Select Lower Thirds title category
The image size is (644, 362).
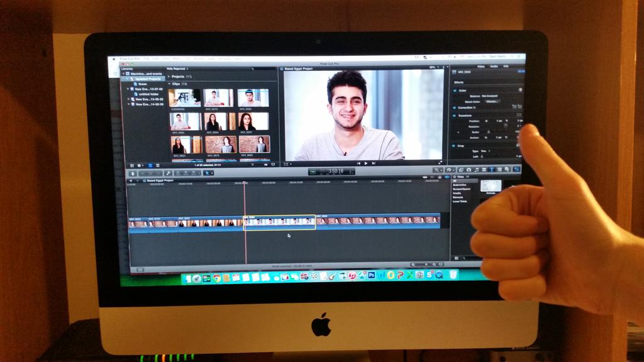click(460, 202)
